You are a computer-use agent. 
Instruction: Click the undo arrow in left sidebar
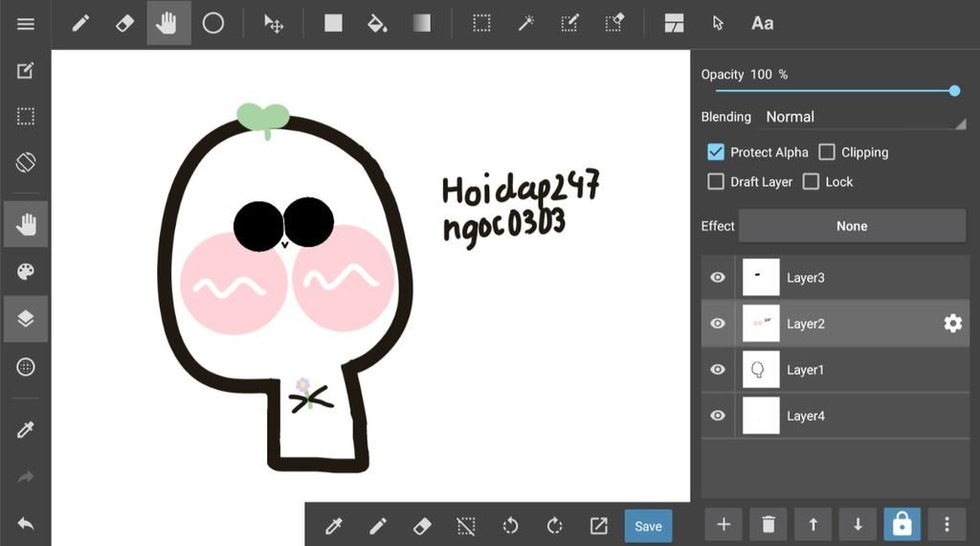[x=26, y=524]
